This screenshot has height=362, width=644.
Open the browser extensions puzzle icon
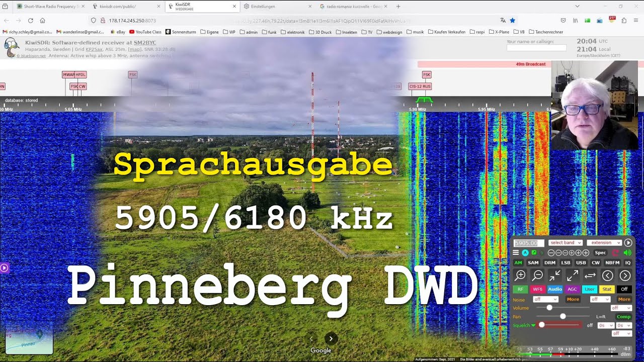pos(624,21)
